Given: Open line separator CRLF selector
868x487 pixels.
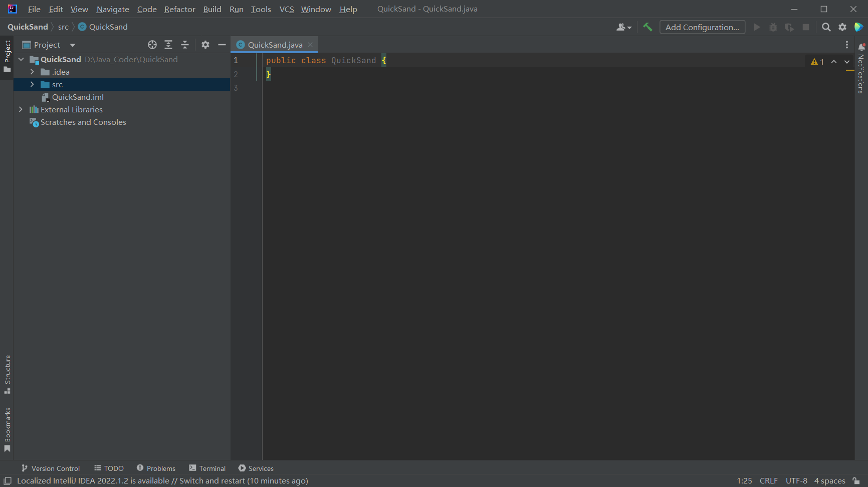Looking at the screenshot, I should pos(768,481).
